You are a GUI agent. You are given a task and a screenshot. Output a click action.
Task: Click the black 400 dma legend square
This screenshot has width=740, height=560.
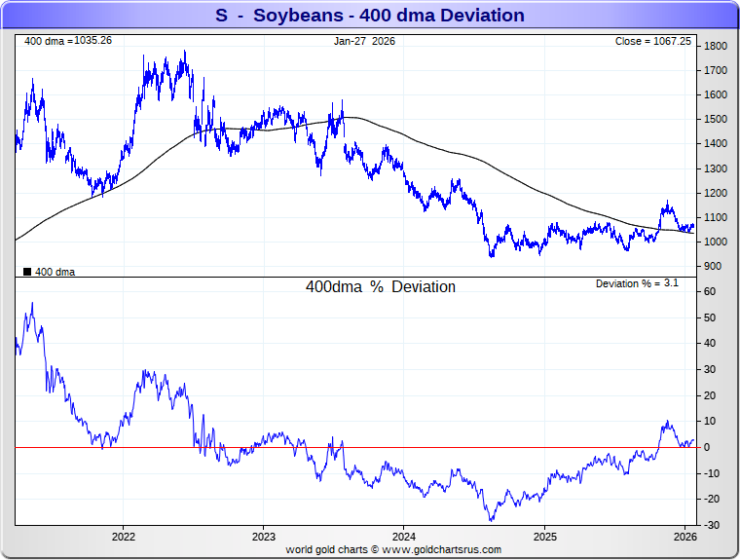tap(27, 272)
